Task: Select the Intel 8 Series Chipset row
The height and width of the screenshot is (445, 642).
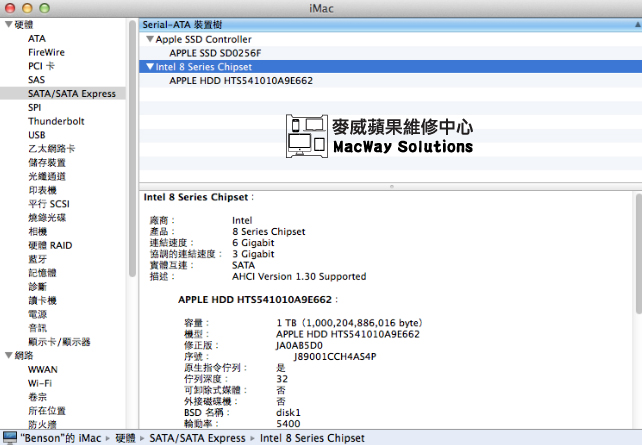Action: [x=390, y=67]
